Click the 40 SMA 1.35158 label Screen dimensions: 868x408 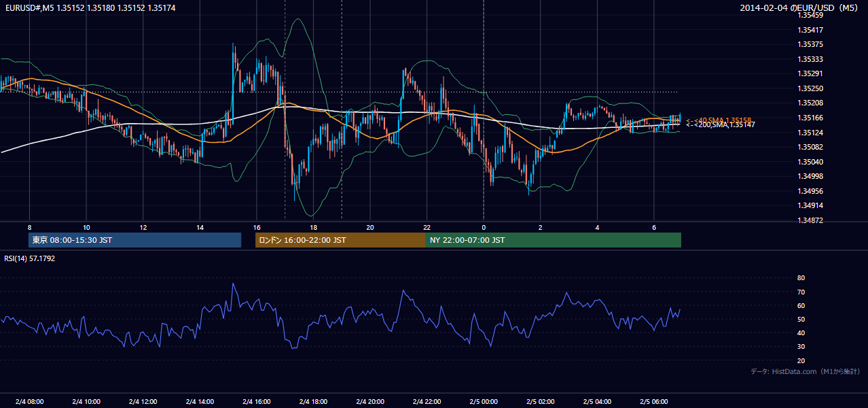[x=719, y=120]
